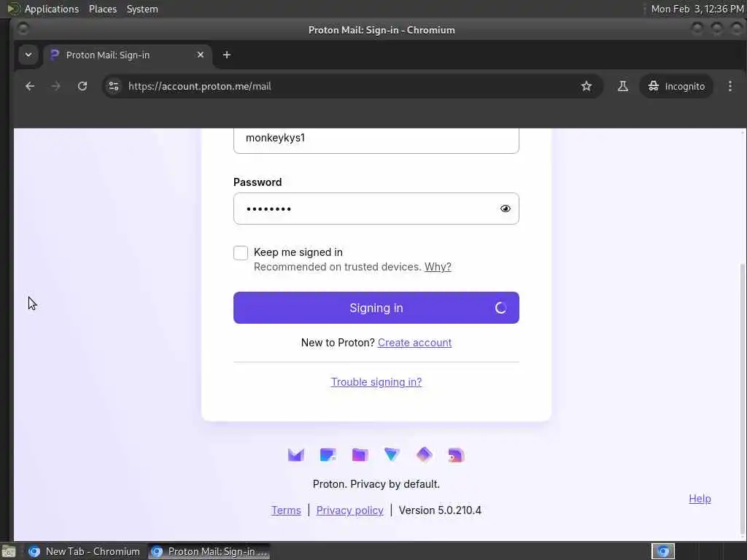The image size is (747, 560).
Task: Click the Proton Wallet icon in footer
Action: [456, 455]
